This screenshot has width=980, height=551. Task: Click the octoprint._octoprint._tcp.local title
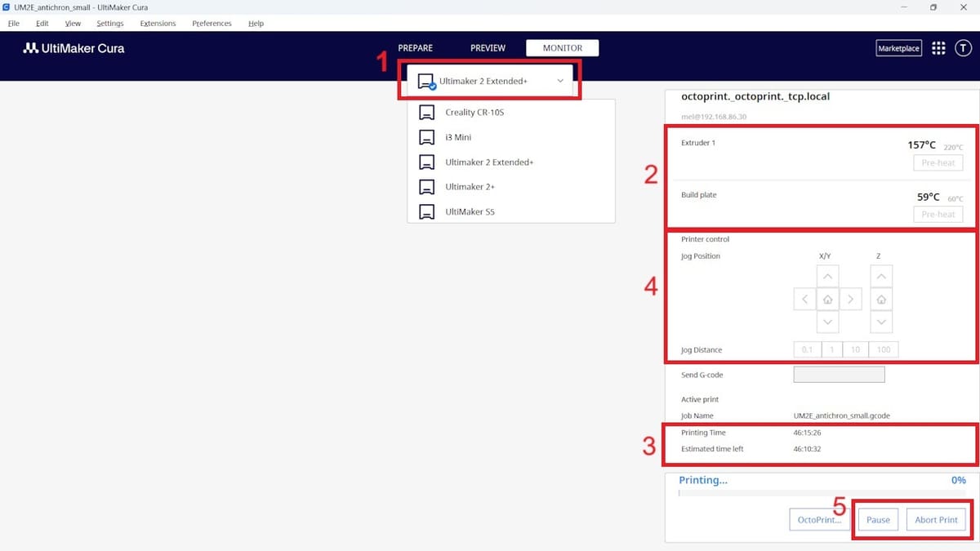coord(755,96)
